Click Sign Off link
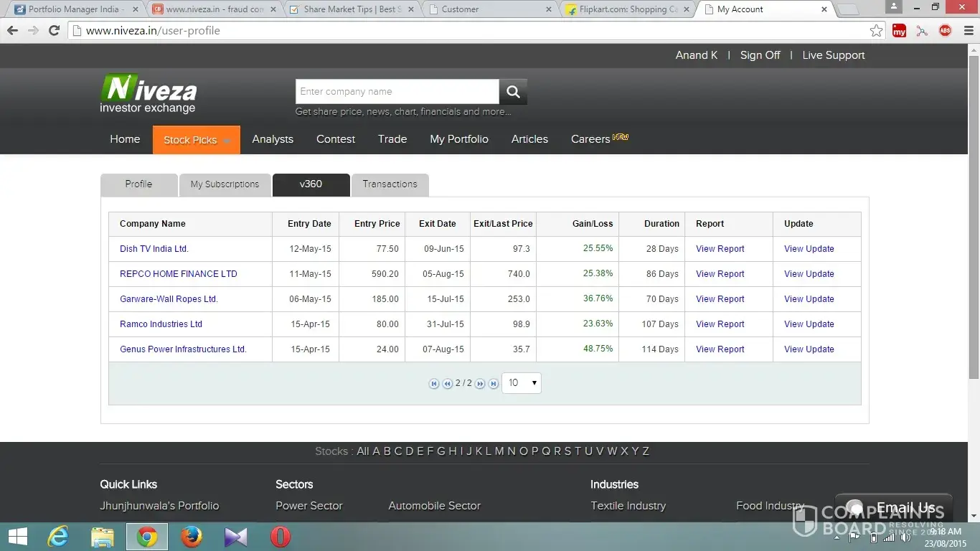This screenshot has width=980, height=551. pyautogui.click(x=760, y=55)
